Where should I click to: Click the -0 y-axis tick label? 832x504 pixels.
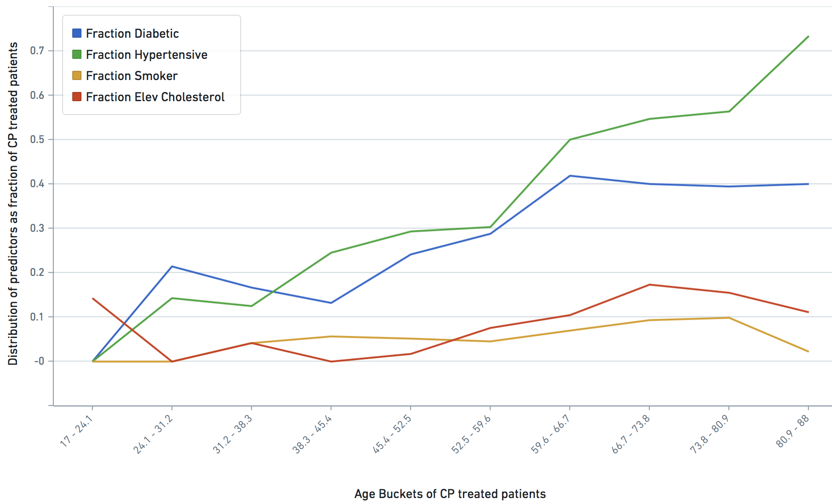[x=39, y=361]
